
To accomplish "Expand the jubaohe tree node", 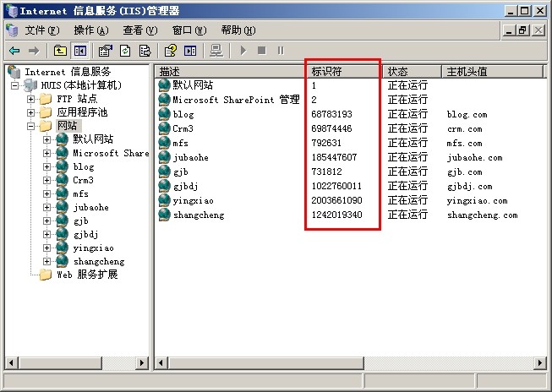I will 46,207.
